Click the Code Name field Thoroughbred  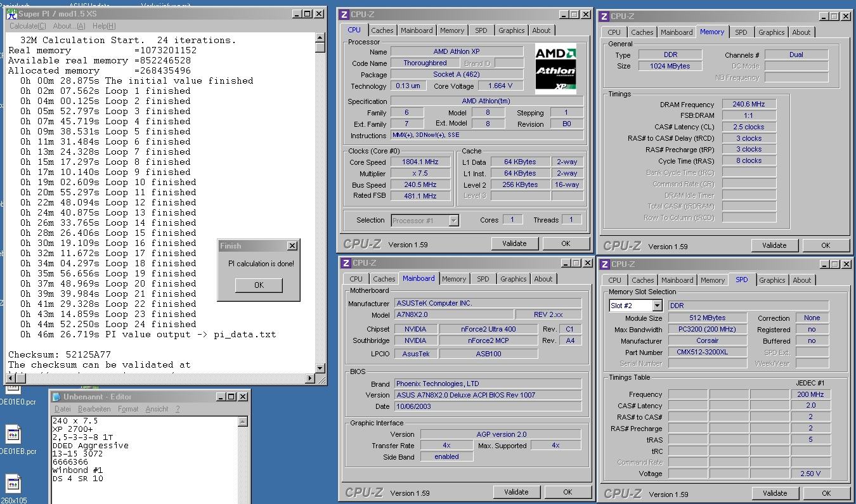click(425, 63)
